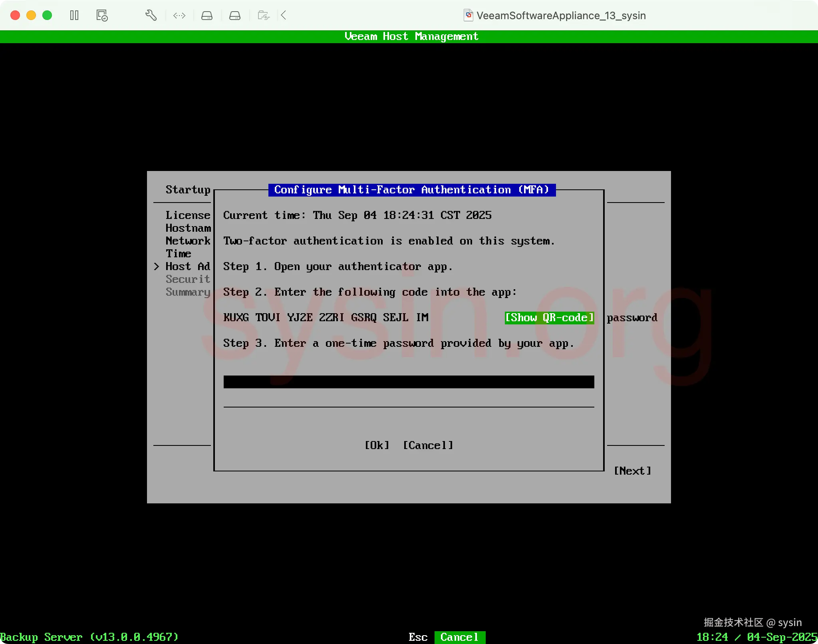Pause the virtual machine

pyautogui.click(x=74, y=16)
